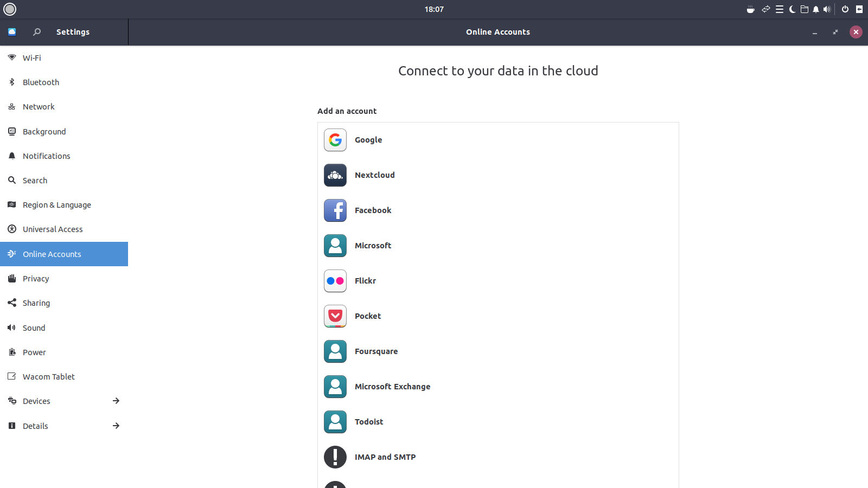Screen dimensions: 868x488
Task: Click the sync arrows tray icon
Action: click(766, 9)
